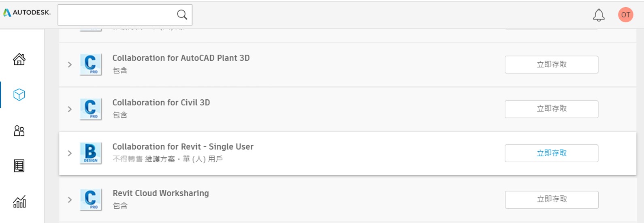Click 立即存取 for Collaboration for AutoCAD Plant 3D
644x223 pixels.
[551, 64]
